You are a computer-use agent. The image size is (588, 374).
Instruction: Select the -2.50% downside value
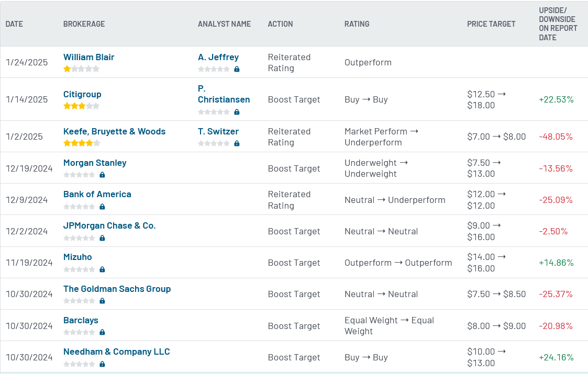(553, 232)
